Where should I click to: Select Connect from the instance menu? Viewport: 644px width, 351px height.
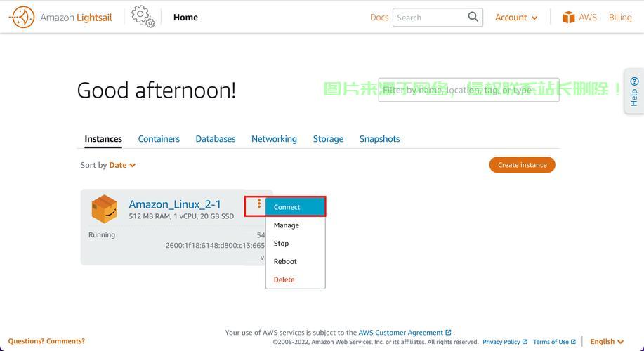pyautogui.click(x=295, y=207)
